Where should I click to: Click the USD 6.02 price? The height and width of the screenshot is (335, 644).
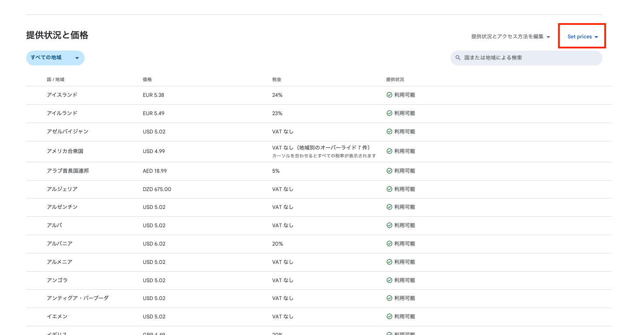154,244
